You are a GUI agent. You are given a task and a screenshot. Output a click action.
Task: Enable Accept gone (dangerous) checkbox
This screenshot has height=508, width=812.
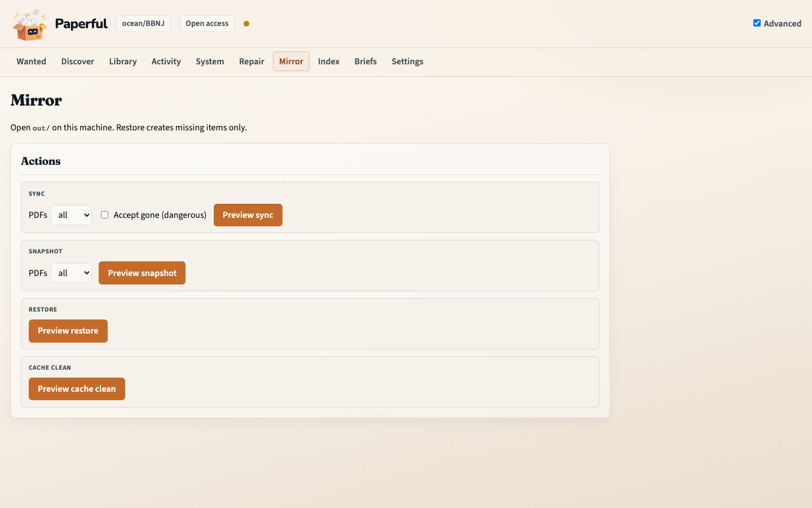(x=104, y=214)
